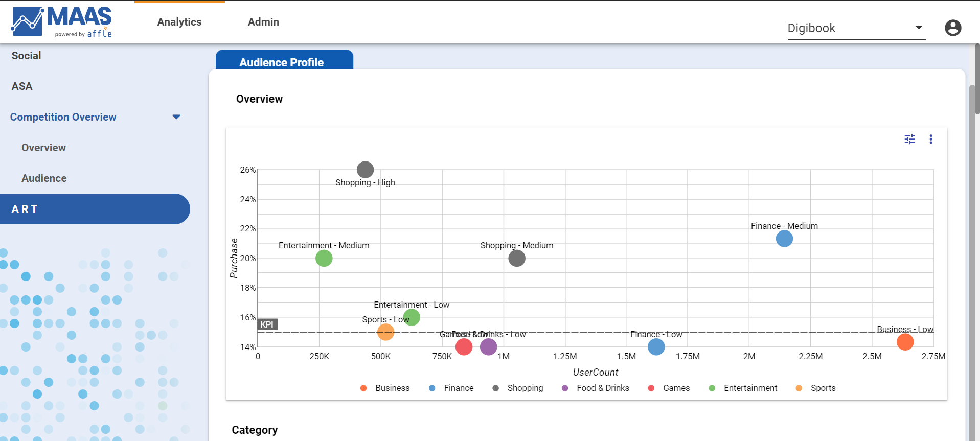Open the Analytics tab
This screenshot has height=441, width=980.
[179, 22]
